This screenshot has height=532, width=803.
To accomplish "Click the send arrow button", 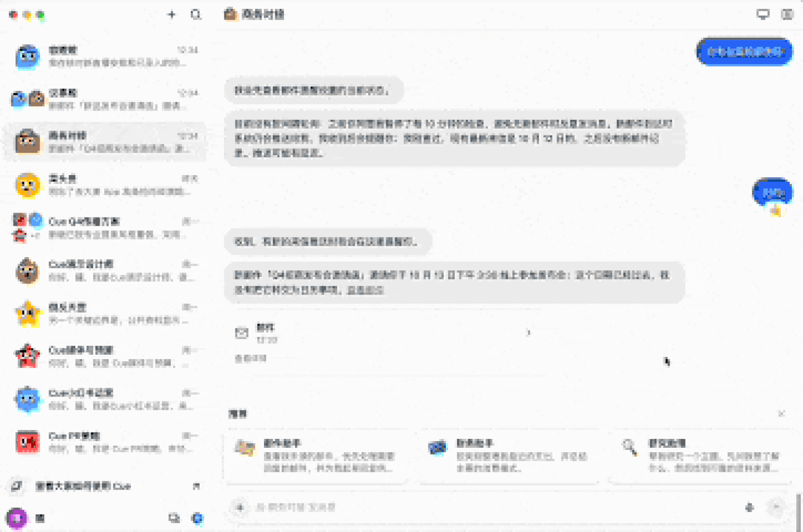I will (x=776, y=507).
